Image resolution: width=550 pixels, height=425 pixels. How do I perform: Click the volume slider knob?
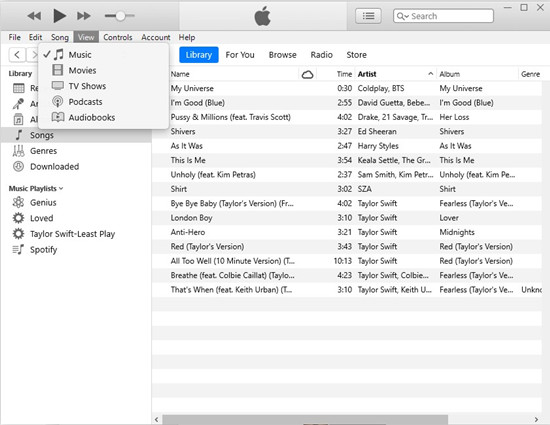click(x=120, y=16)
